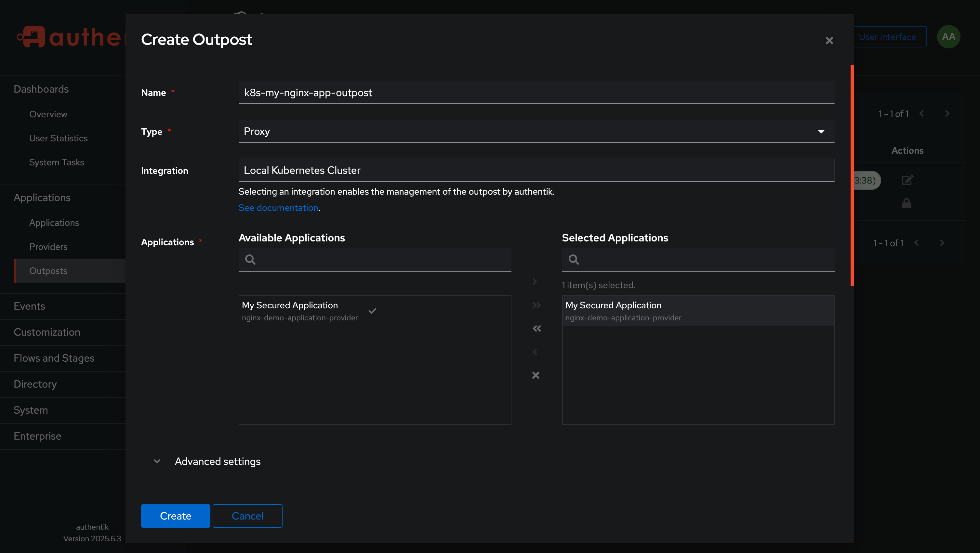This screenshot has width=980, height=553.
Task: Click the User interface button
Action: point(890,37)
